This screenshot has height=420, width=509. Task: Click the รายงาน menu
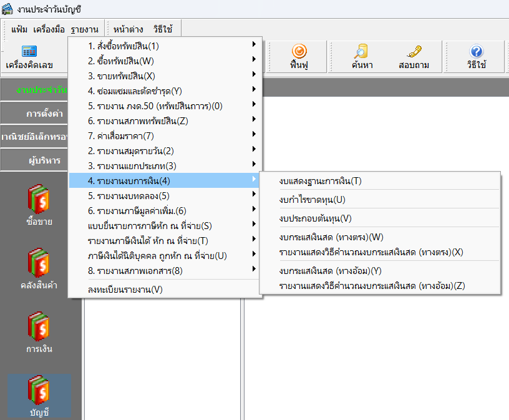pyautogui.click(x=85, y=29)
